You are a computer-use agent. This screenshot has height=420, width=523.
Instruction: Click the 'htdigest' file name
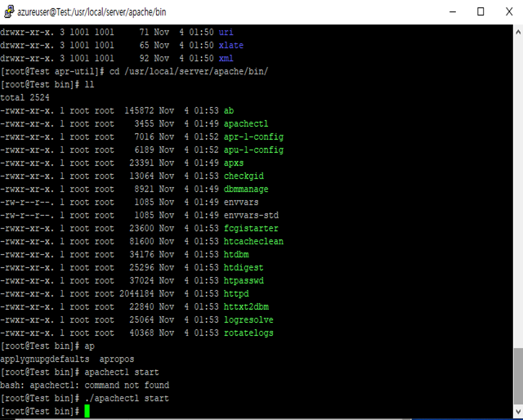tap(244, 267)
